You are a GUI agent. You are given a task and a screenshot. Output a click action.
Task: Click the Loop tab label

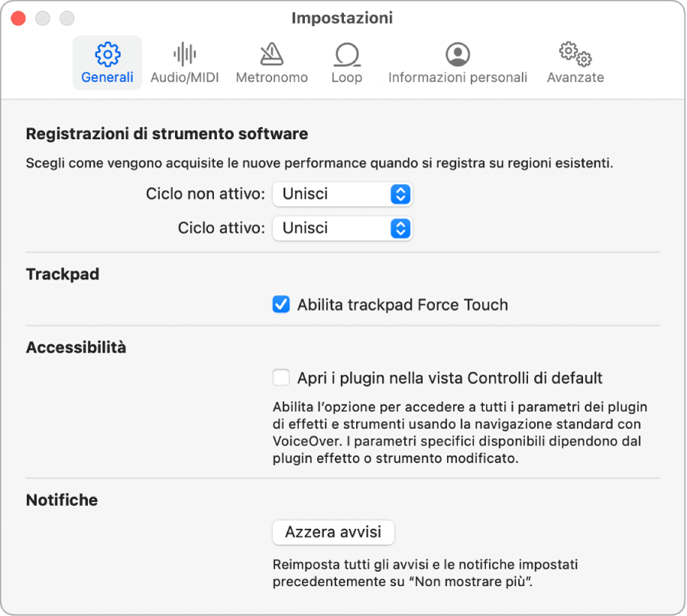pyautogui.click(x=347, y=77)
